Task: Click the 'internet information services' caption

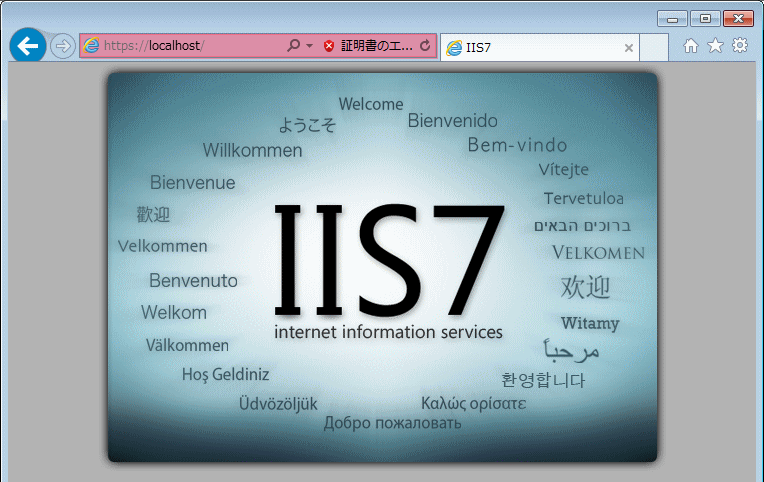Action: tap(388, 332)
